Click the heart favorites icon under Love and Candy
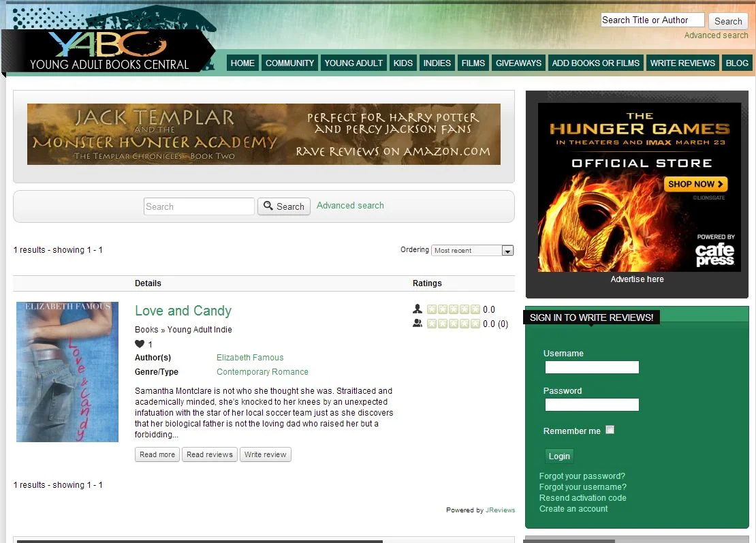Viewport: 756px width, 543px height. 140,344
